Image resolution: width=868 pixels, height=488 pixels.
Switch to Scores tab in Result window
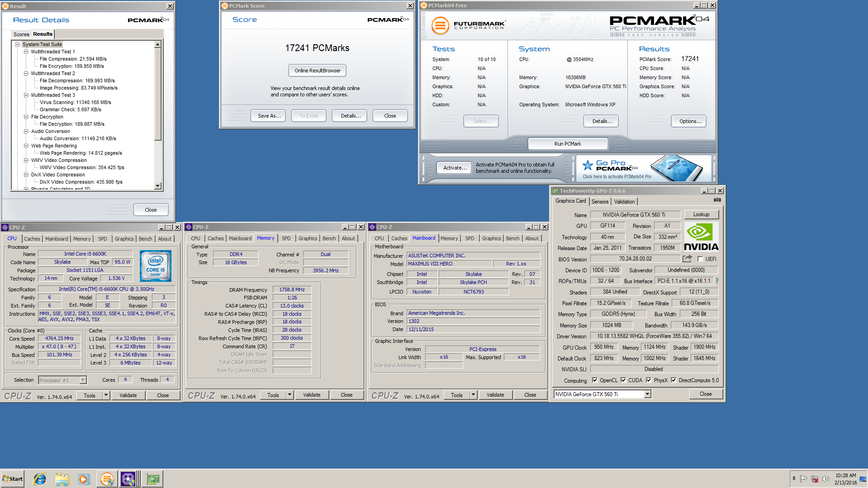pos(21,34)
